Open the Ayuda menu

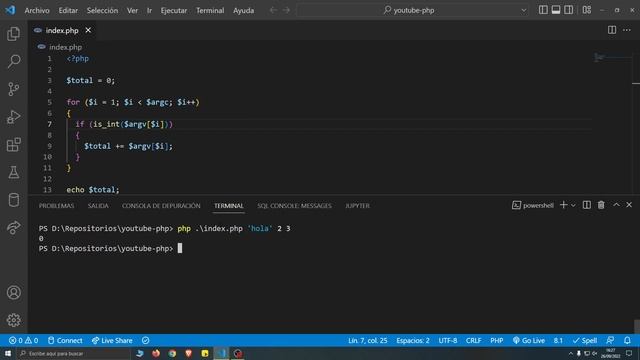click(x=243, y=10)
